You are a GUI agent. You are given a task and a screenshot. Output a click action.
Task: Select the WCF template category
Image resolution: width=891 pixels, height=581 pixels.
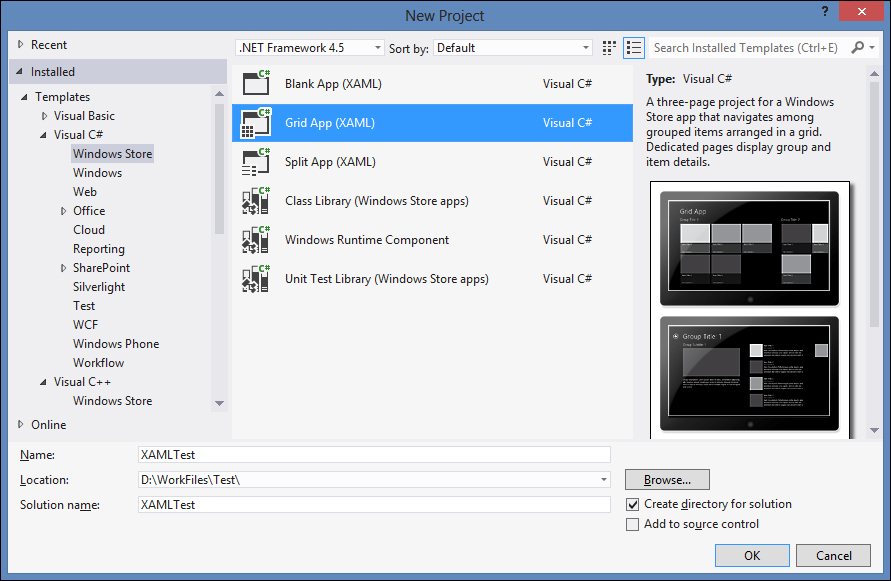(85, 325)
